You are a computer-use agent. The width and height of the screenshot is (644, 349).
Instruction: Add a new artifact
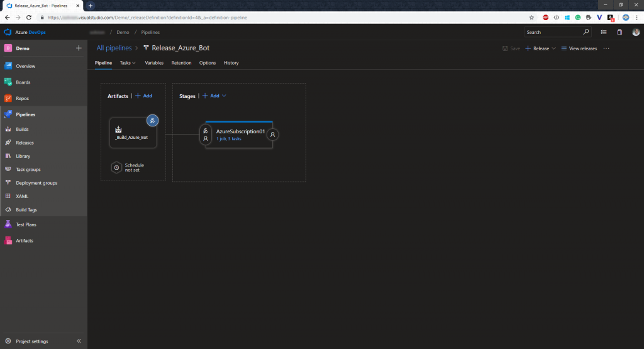coord(144,96)
